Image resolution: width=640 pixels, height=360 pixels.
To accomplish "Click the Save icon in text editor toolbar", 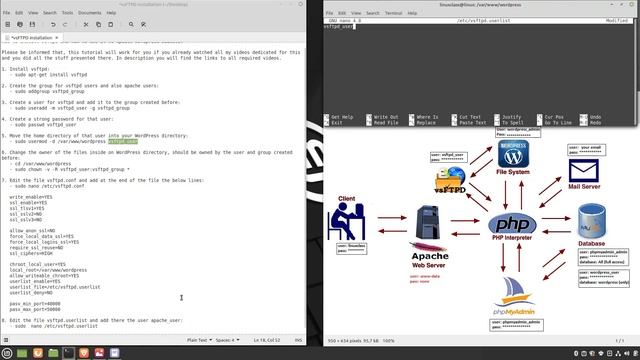I will click(32, 24).
